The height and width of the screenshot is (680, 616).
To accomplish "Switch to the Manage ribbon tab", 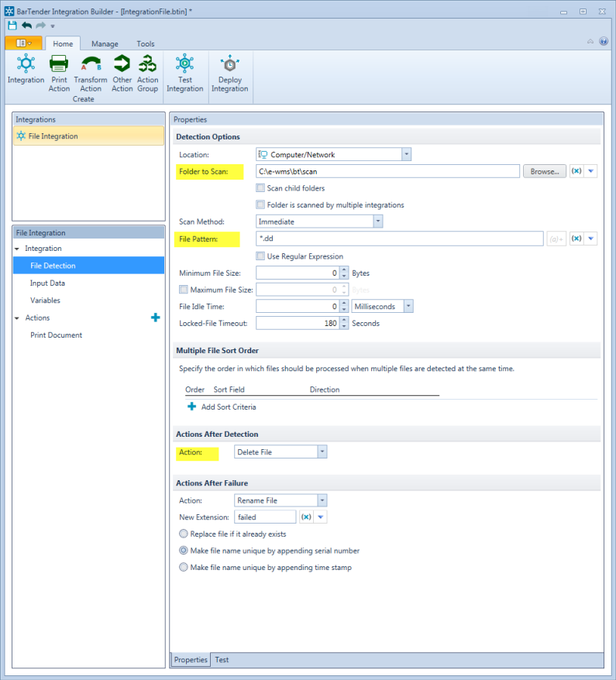I will coord(105,43).
